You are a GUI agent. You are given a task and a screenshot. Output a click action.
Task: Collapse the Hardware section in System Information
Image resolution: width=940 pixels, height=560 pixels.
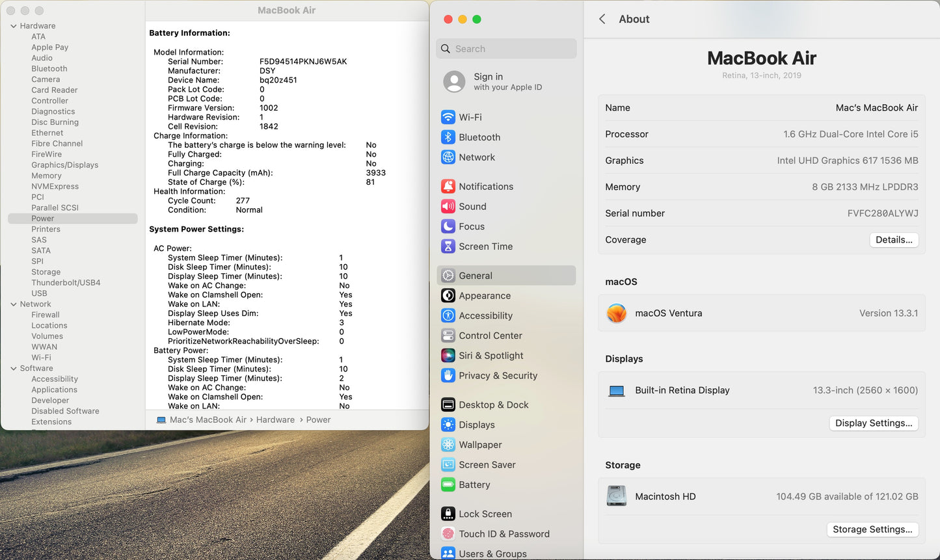point(13,25)
